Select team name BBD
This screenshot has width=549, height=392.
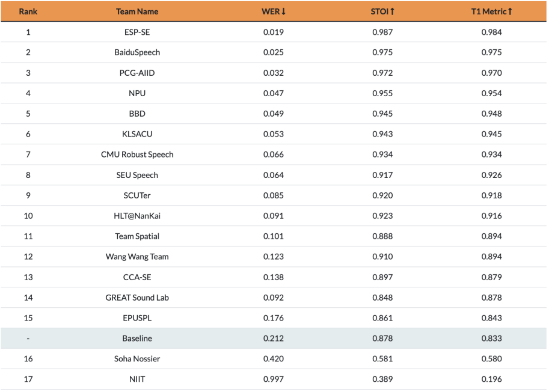pyautogui.click(x=137, y=114)
